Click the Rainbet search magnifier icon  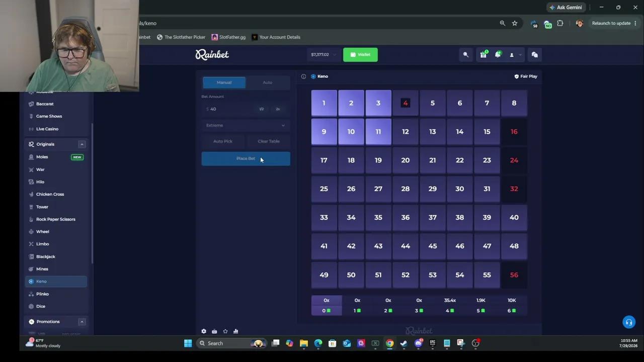click(x=466, y=55)
